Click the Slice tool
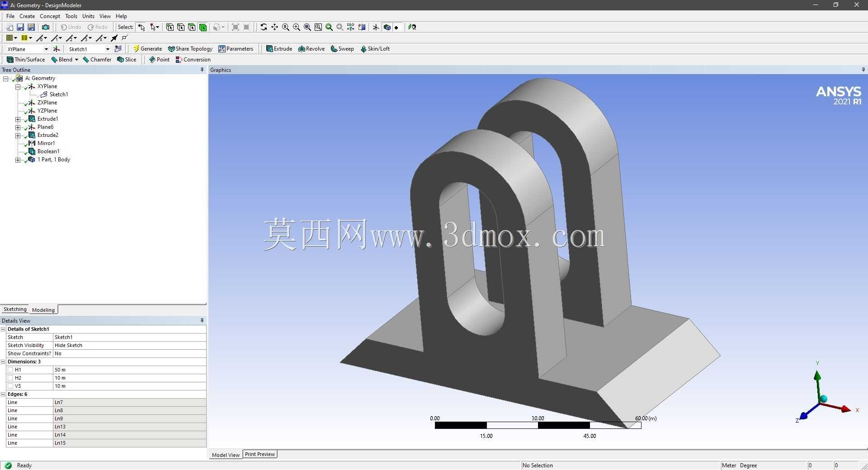868x470 pixels. click(127, 60)
